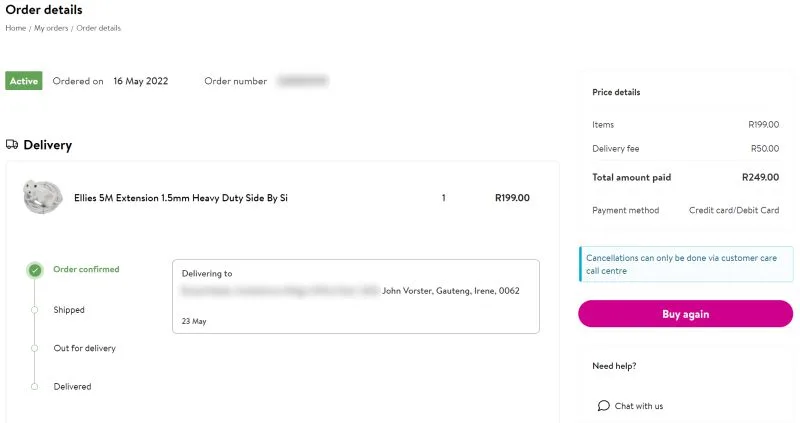The height and width of the screenshot is (423, 800).
Task: Click the Out for delivery status circle
Action: click(x=34, y=348)
